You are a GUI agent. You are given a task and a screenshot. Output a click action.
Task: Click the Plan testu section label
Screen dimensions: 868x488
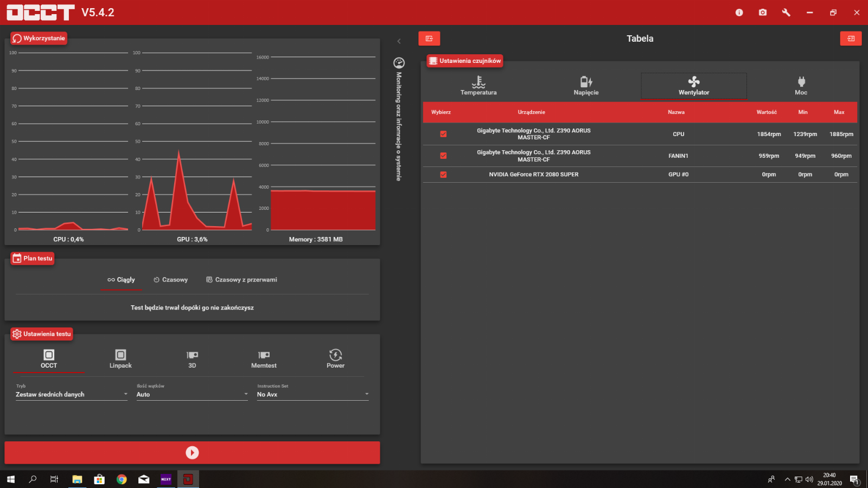(33, 259)
